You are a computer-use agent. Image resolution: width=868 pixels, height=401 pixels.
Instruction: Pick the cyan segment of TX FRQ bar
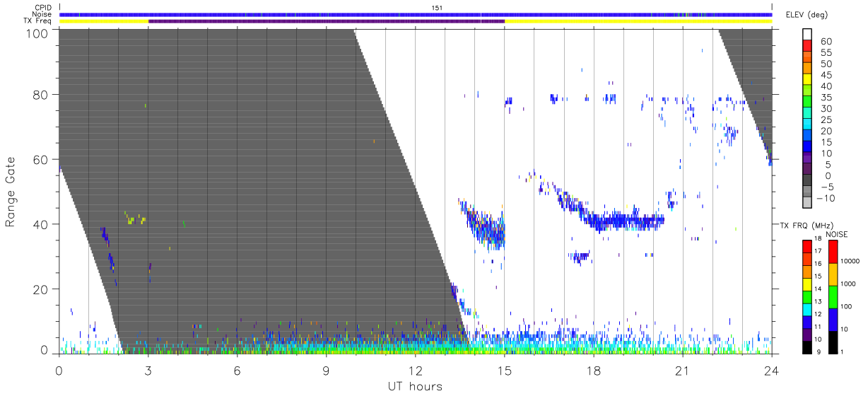[x=809, y=309]
